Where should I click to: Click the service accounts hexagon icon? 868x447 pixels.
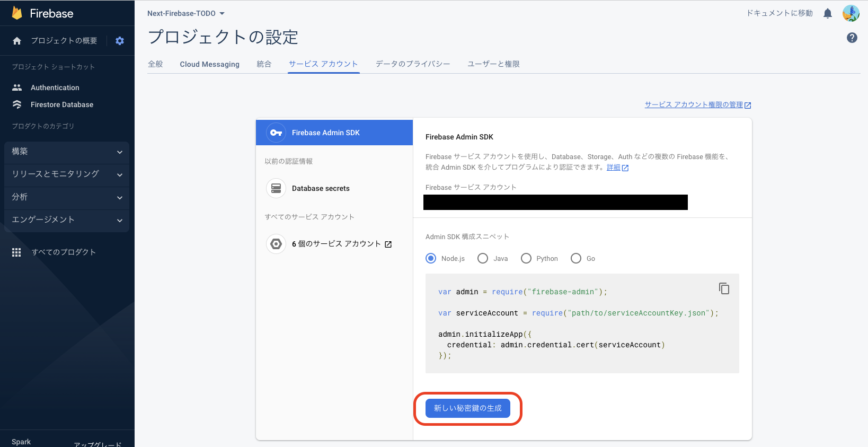point(276,244)
